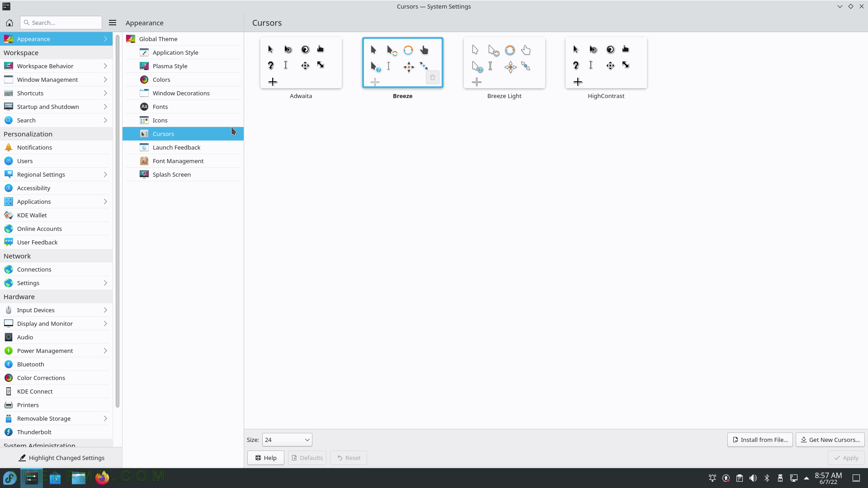Toggle Highlight Changed Settings
The width and height of the screenshot is (868, 488).
(x=61, y=458)
